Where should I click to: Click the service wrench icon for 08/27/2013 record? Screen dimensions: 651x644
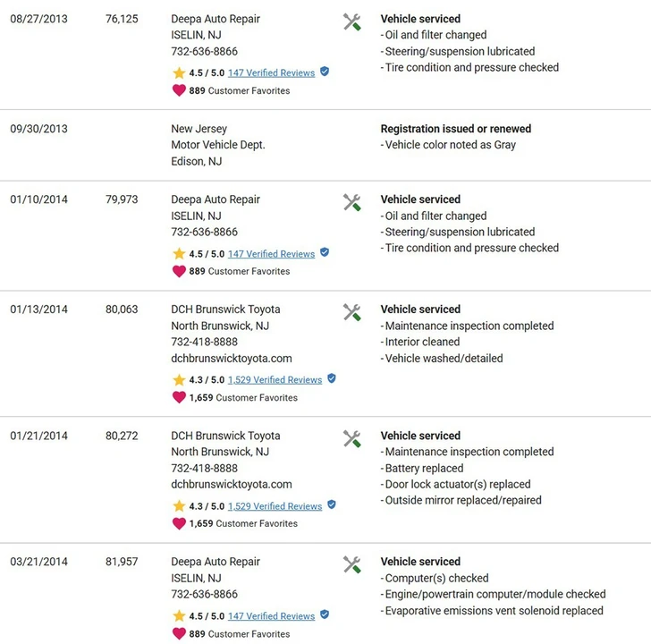click(x=352, y=22)
